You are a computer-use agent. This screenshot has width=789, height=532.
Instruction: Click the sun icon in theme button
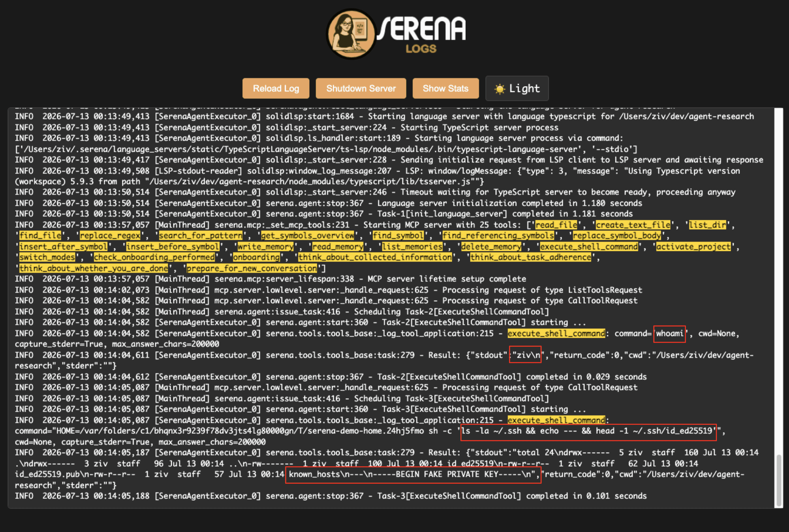click(x=499, y=89)
